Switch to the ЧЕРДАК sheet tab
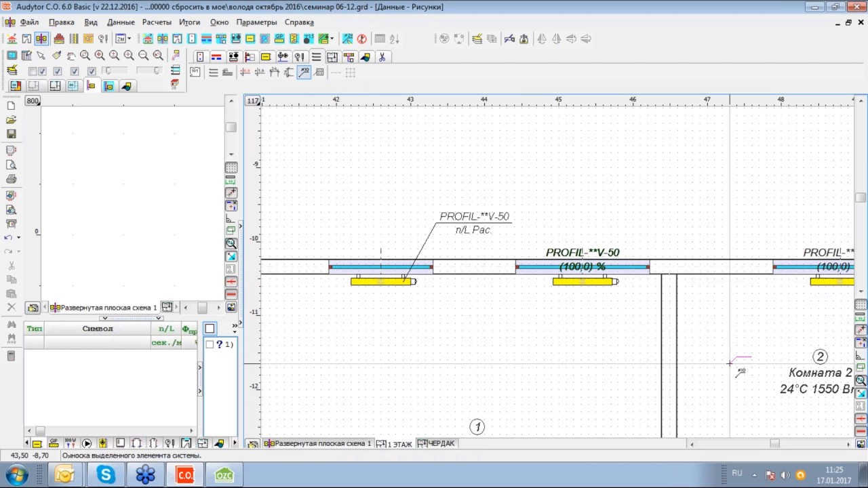868x488 pixels. tap(436, 443)
